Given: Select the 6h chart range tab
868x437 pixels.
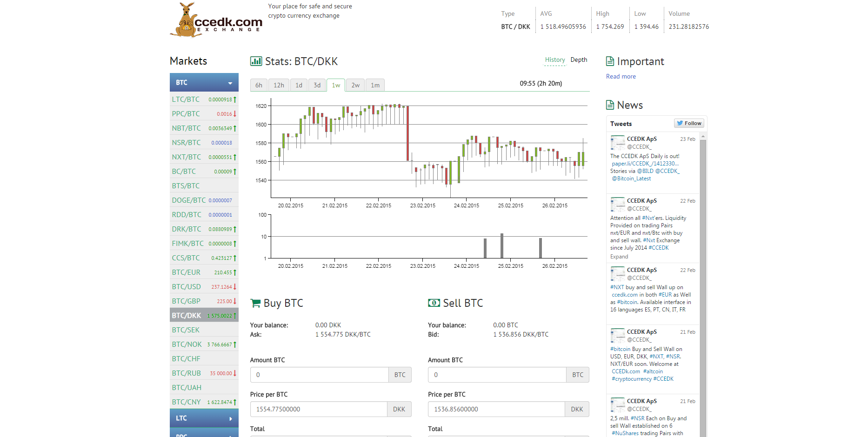Looking at the screenshot, I should tap(259, 85).
